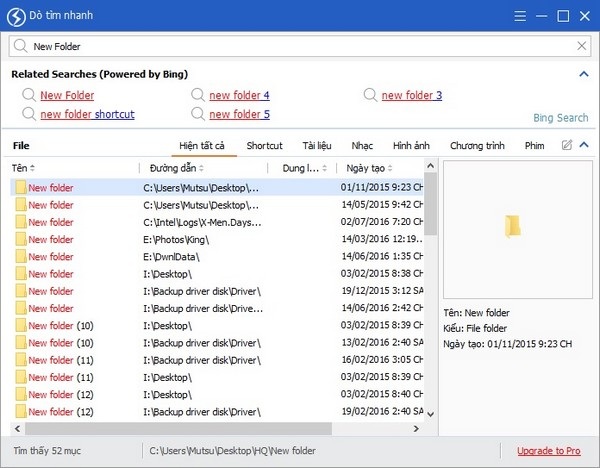This screenshot has height=468, width=600.
Task: Clear the search box with X icon
Action: click(x=582, y=46)
